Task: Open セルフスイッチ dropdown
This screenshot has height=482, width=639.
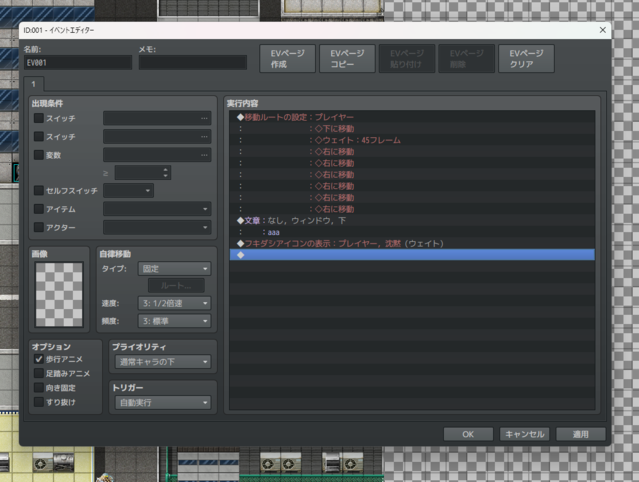Action: pyautogui.click(x=128, y=190)
